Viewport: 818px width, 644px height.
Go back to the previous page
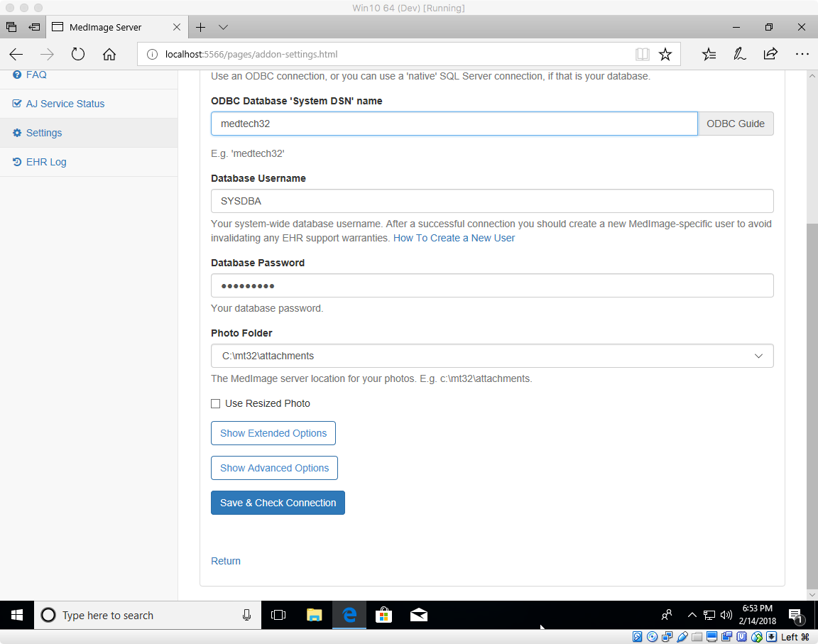pos(16,54)
